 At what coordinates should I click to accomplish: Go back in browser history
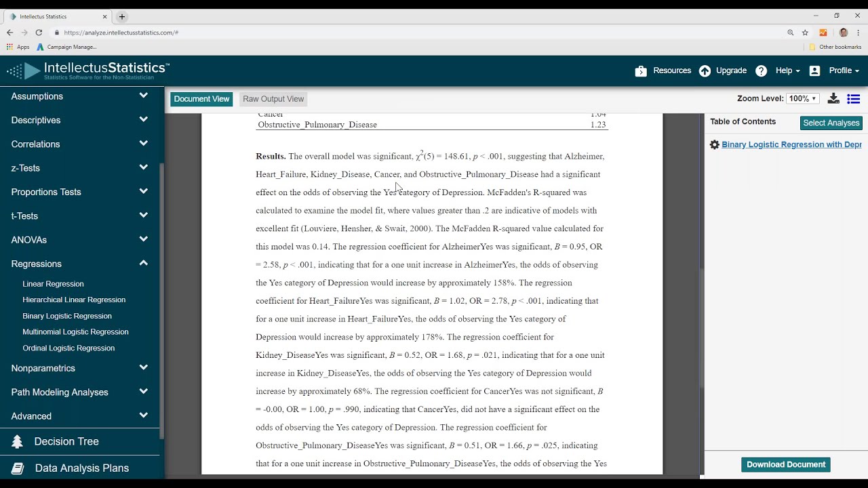[x=9, y=33]
